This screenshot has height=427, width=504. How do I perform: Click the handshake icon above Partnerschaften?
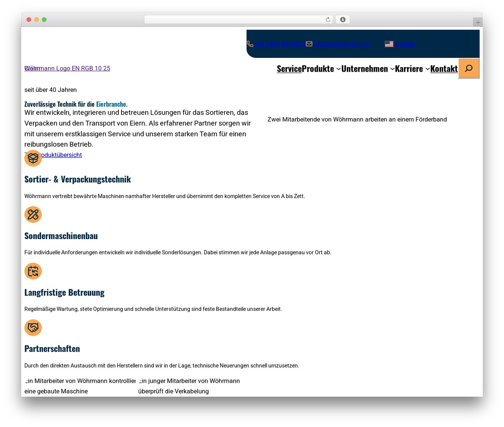coord(33,328)
